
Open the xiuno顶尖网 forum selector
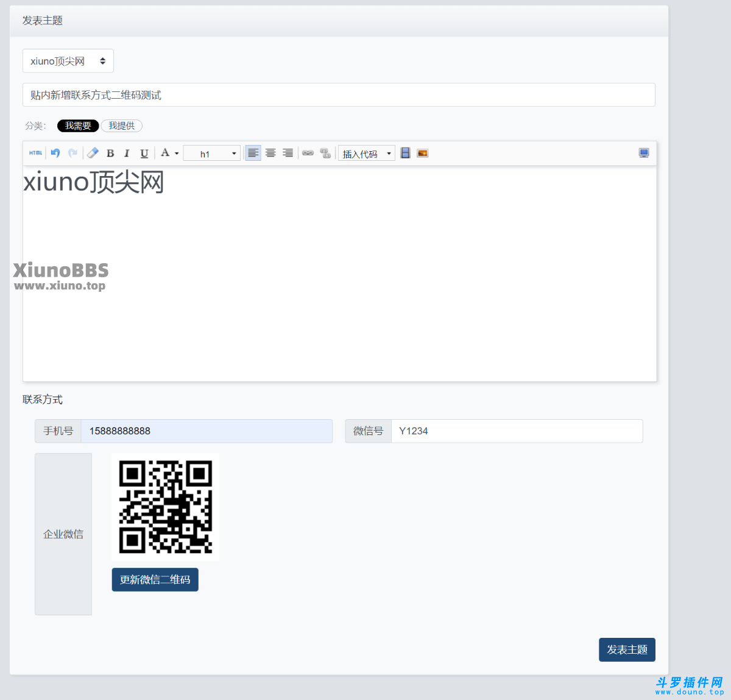coord(68,61)
